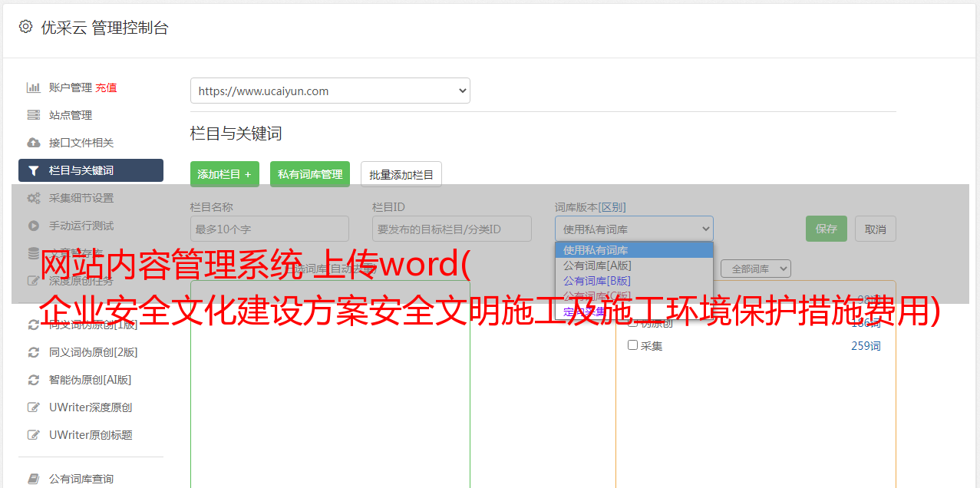
Task: Focus the 栏目ID input field
Action: [452, 229]
